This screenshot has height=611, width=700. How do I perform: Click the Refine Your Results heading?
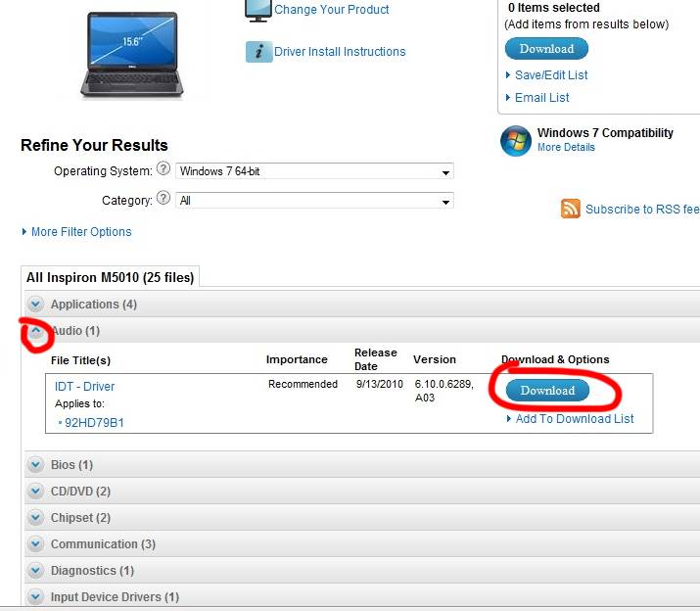click(x=94, y=145)
